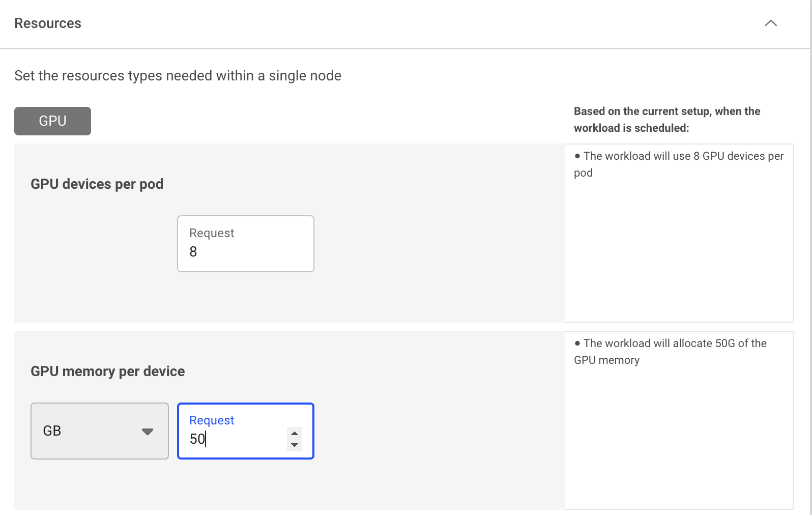Open the GB unit dropdown
This screenshot has height=515, width=812.
coord(100,431)
